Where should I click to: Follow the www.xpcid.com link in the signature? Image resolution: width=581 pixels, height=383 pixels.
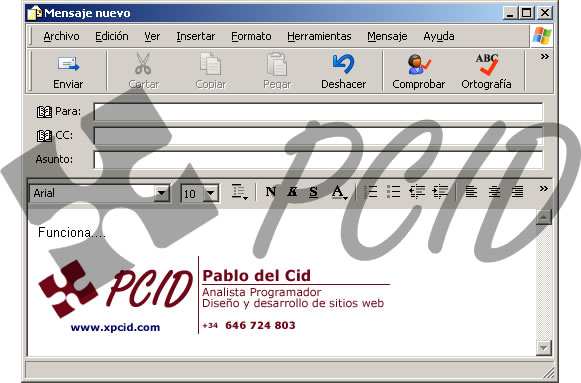115,327
